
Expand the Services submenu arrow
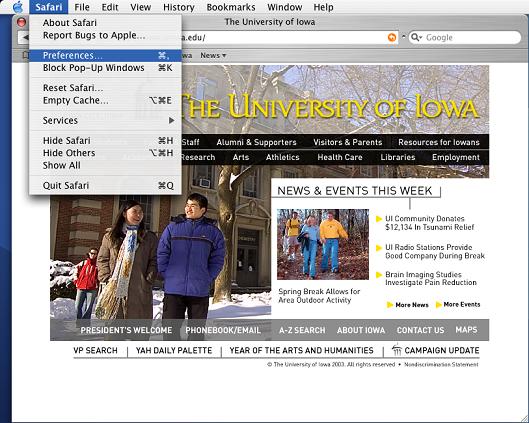pyautogui.click(x=171, y=120)
